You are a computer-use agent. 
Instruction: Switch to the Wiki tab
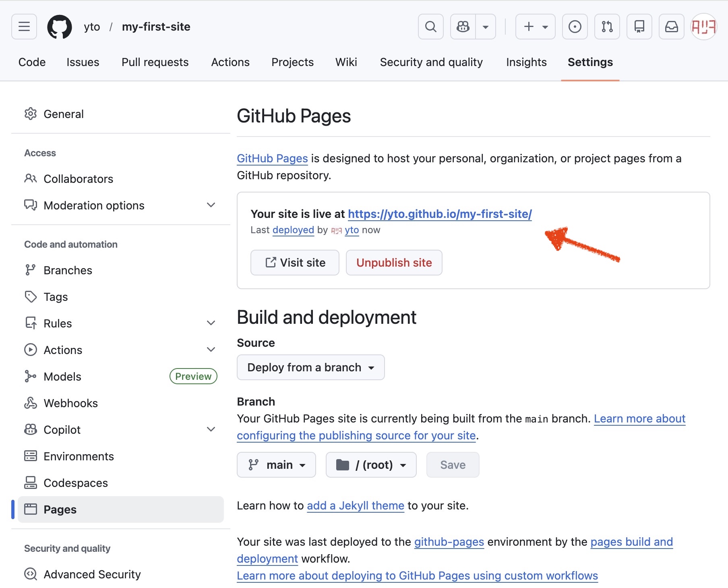tap(346, 62)
